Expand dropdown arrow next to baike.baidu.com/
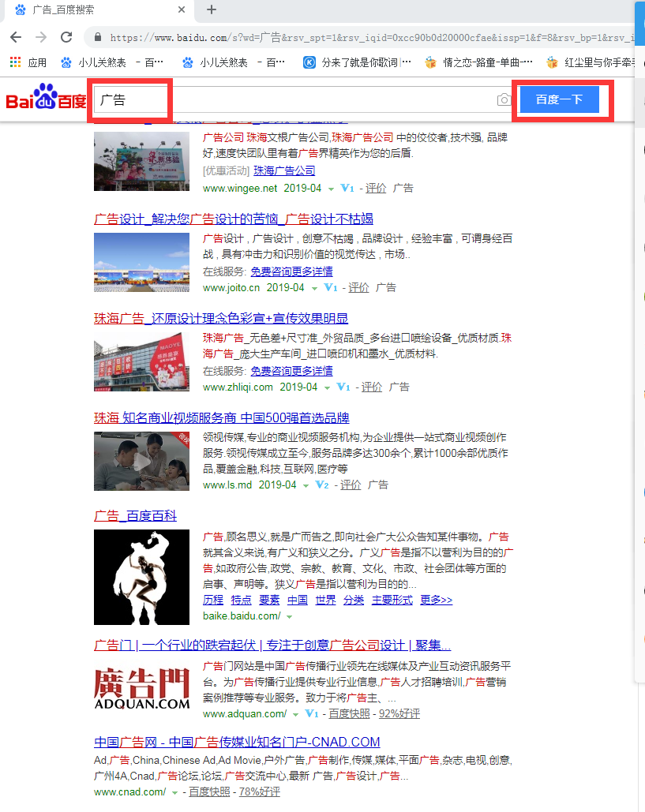 (x=289, y=617)
